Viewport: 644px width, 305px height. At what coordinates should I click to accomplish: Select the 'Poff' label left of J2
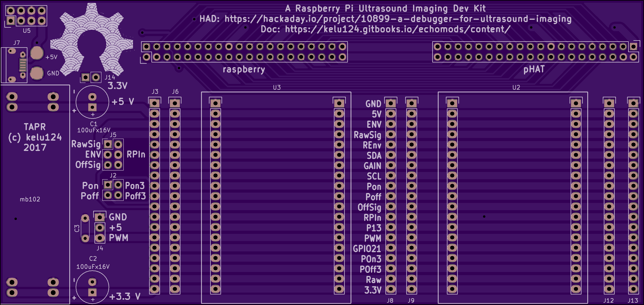[90, 196]
